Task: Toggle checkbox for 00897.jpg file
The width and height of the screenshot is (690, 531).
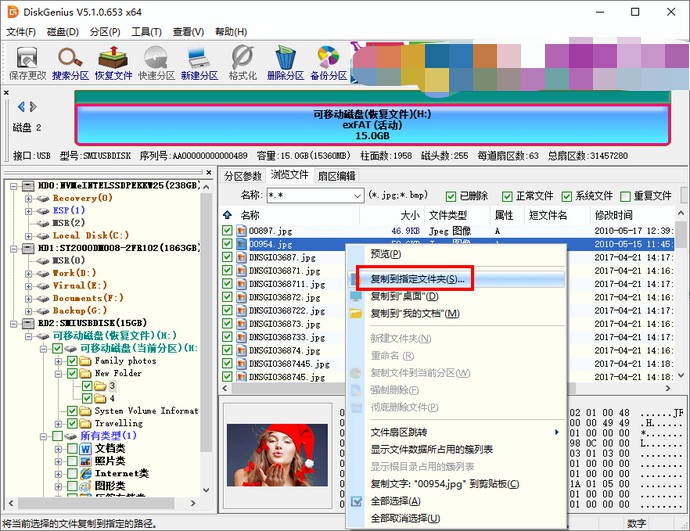Action: pos(228,231)
